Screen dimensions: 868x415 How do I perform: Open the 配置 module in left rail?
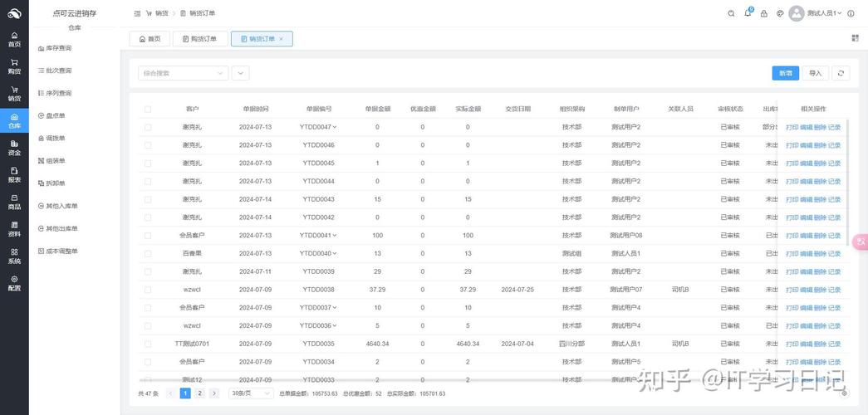(x=14, y=284)
